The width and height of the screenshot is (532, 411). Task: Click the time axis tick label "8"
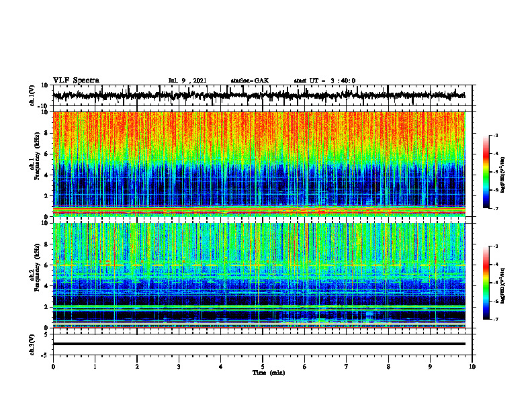tap(388, 367)
